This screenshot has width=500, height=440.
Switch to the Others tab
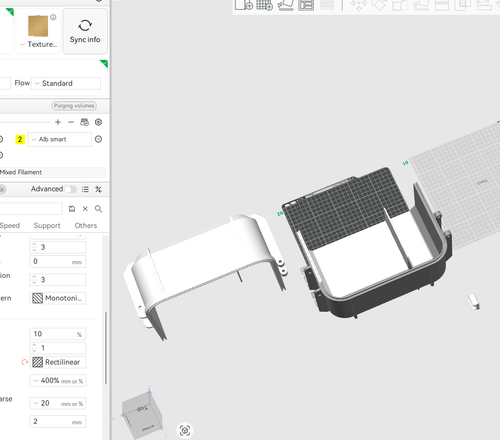(86, 226)
